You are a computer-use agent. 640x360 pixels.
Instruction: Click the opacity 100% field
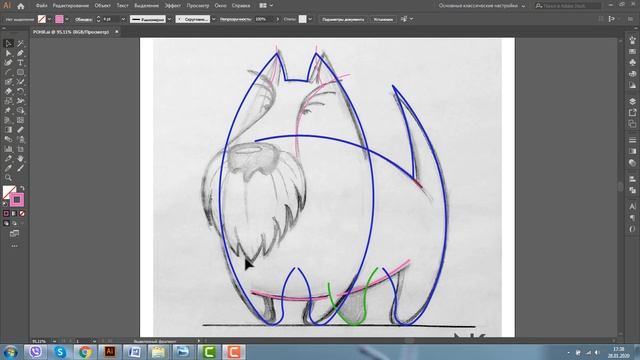pos(264,19)
